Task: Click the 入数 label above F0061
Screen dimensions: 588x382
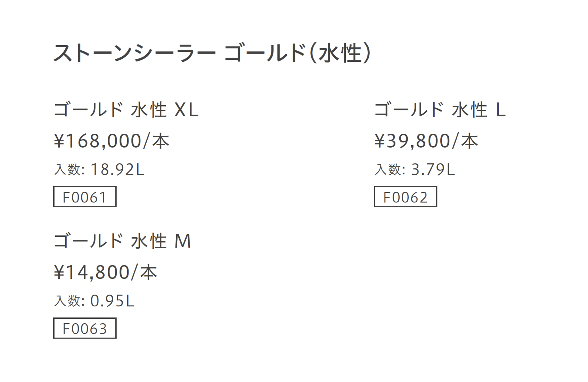Action: click(x=67, y=170)
